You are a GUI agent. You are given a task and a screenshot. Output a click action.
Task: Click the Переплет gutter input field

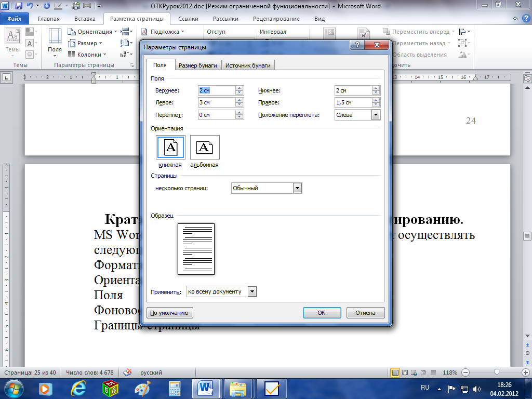click(217, 115)
